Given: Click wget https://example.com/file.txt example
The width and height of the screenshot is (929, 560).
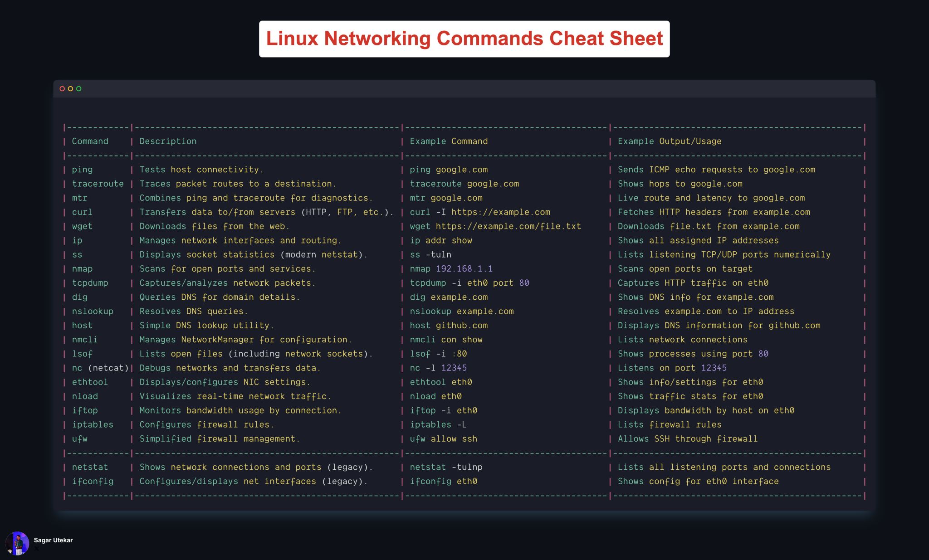Looking at the screenshot, I should (495, 226).
